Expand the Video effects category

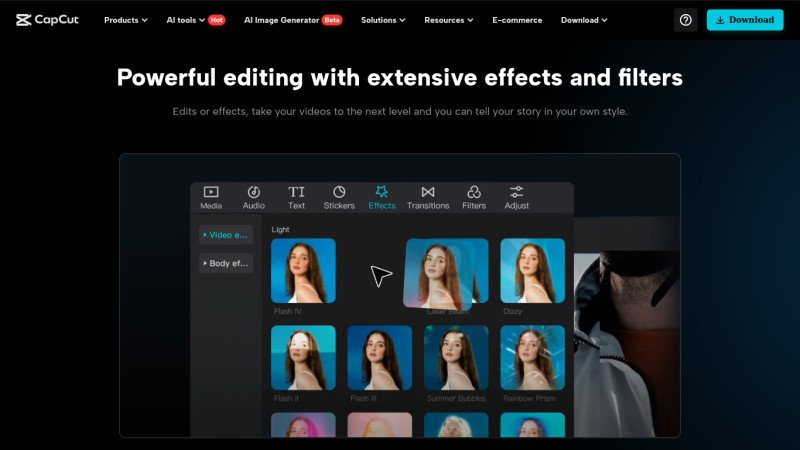pyautogui.click(x=226, y=235)
